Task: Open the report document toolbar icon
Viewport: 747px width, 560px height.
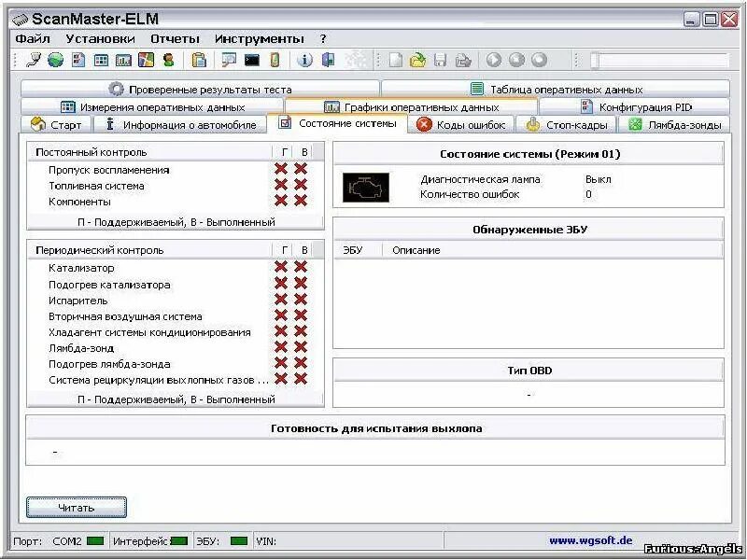Action: click(78, 60)
